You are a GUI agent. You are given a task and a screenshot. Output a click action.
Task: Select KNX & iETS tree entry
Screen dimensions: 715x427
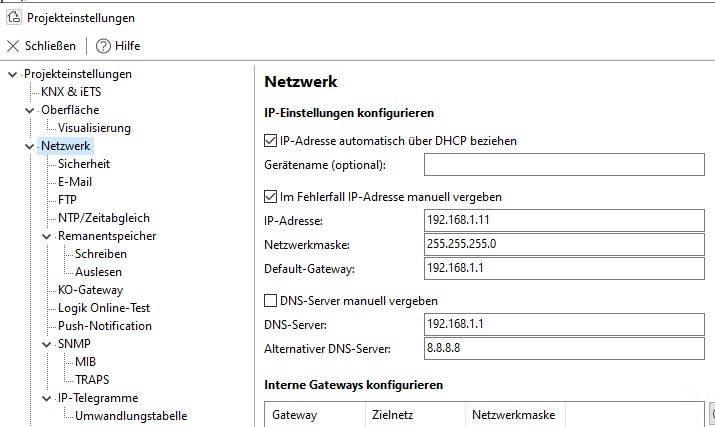71,92
